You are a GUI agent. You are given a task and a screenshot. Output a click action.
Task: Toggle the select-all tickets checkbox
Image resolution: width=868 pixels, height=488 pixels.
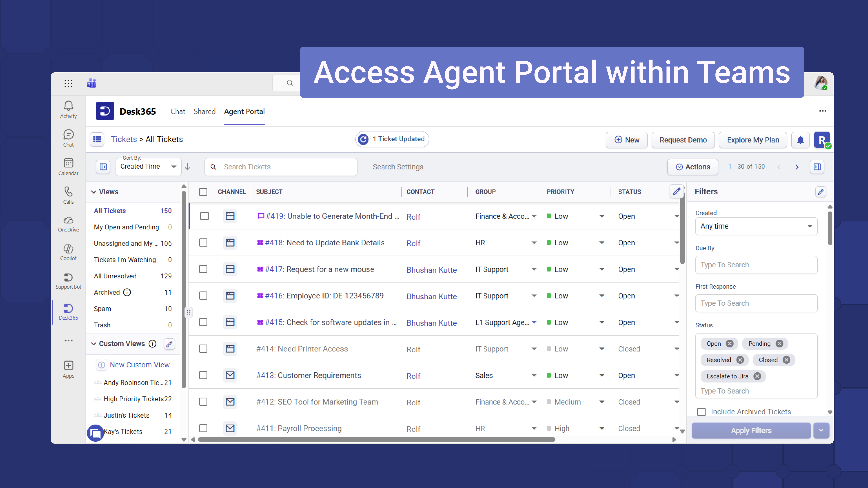tap(203, 192)
